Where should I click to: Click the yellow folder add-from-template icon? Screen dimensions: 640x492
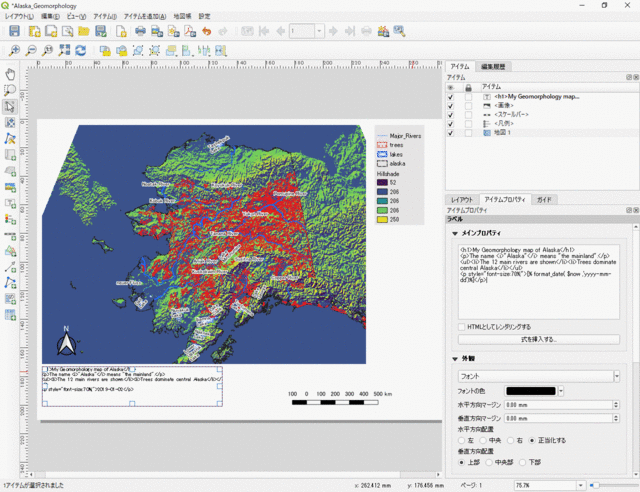[84, 31]
